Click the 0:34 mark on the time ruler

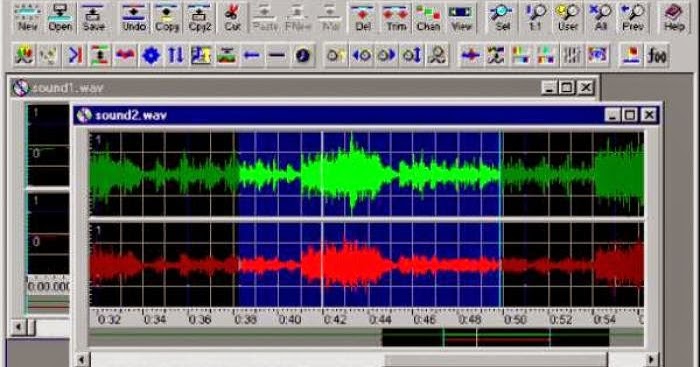pyautogui.click(x=154, y=319)
